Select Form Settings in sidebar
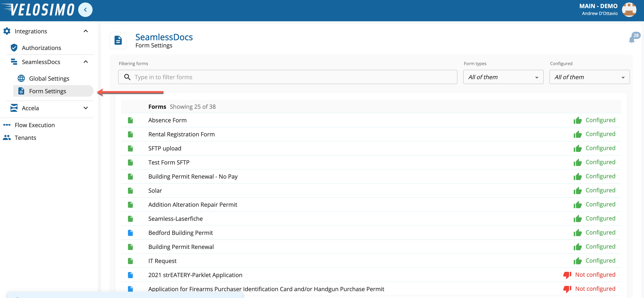This screenshot has height=298, width=644. (x=48, y=91)
